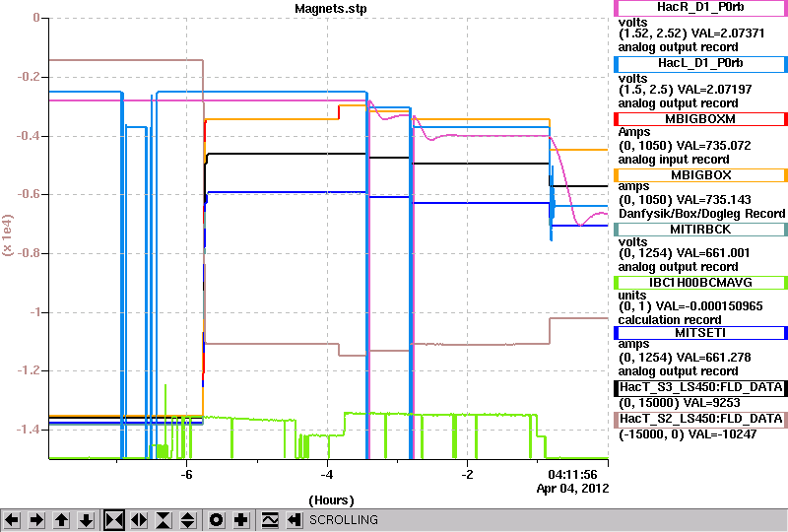Select the MBIGBOXM curve legend

click(700, 119)
